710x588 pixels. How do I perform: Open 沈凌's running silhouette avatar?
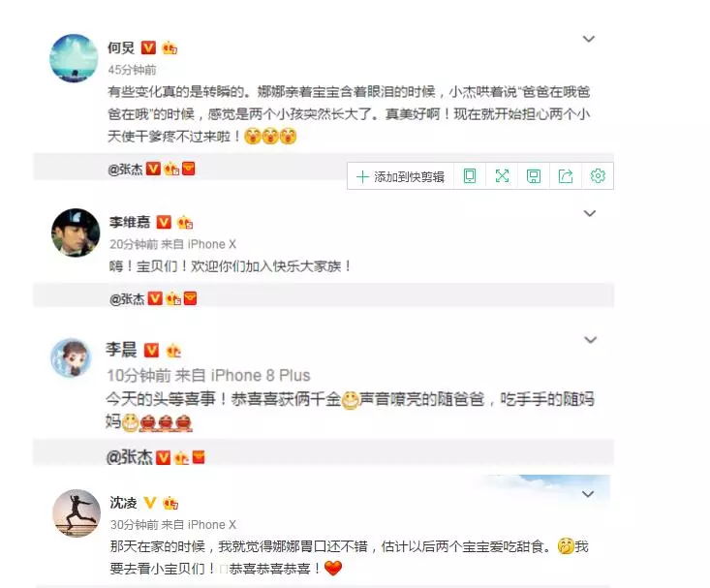(77, 512)
